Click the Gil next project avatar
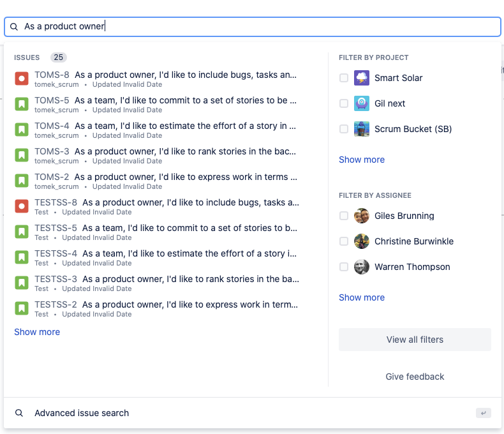504x434 pixels. 362,103
